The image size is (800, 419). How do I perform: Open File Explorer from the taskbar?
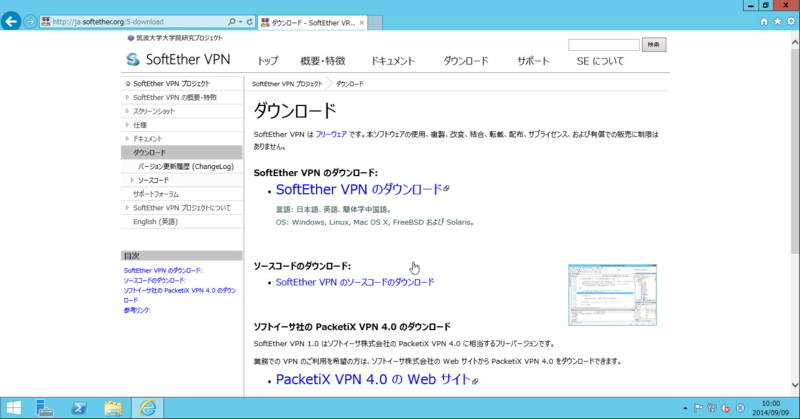coord(113,408)
